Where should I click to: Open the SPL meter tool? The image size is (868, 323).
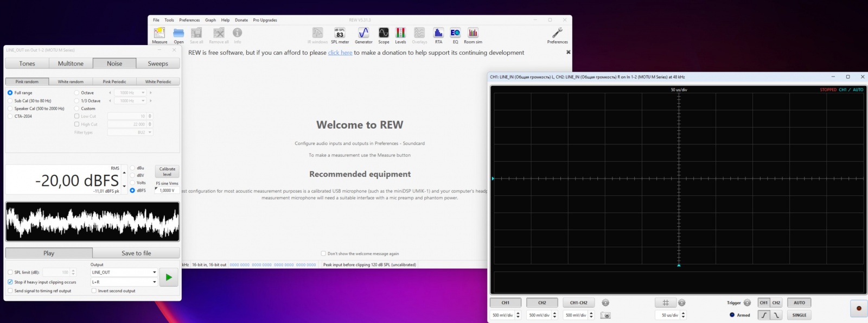tap(340, 34)
